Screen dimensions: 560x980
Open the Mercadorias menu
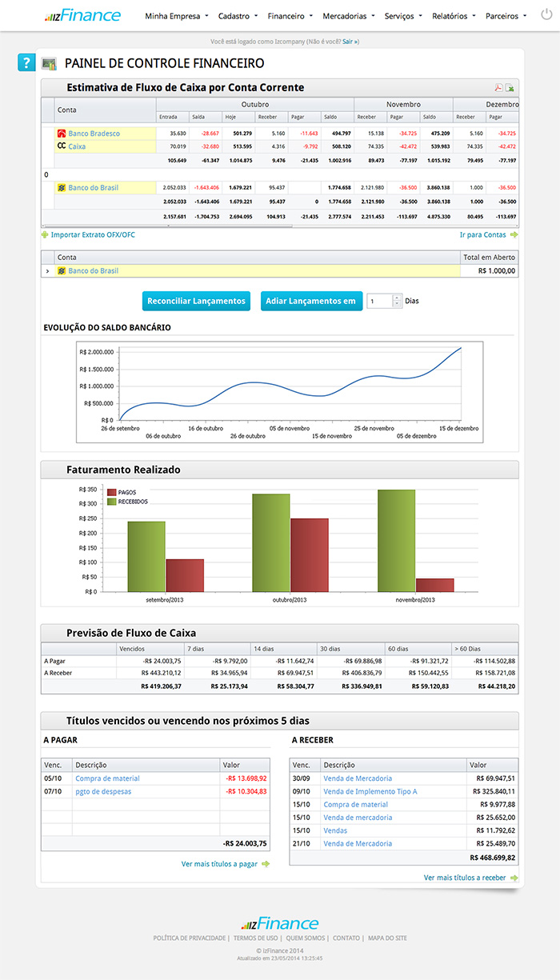[x=348, y=16]
